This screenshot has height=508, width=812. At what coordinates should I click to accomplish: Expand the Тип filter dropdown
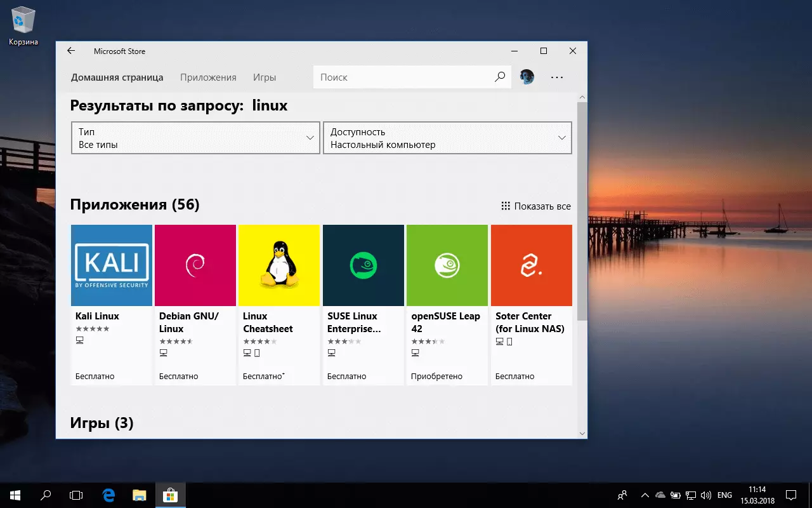point(195,138)
